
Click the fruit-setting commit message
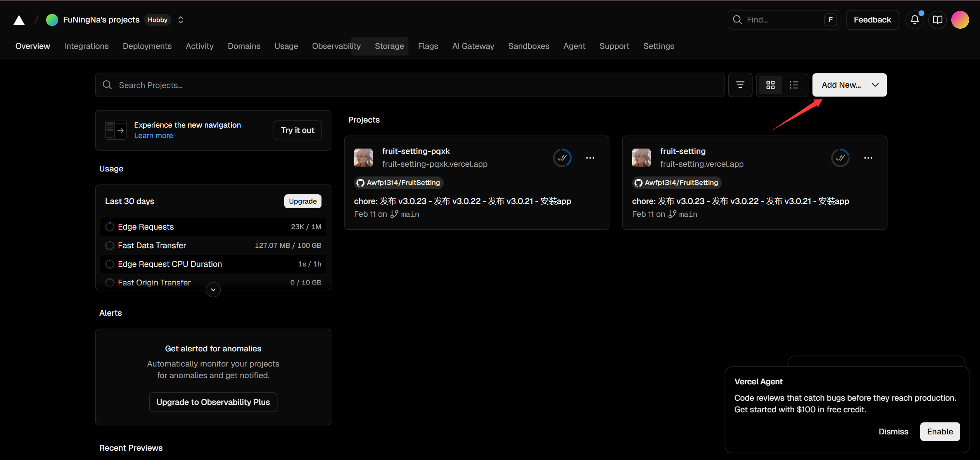(740, 201)
